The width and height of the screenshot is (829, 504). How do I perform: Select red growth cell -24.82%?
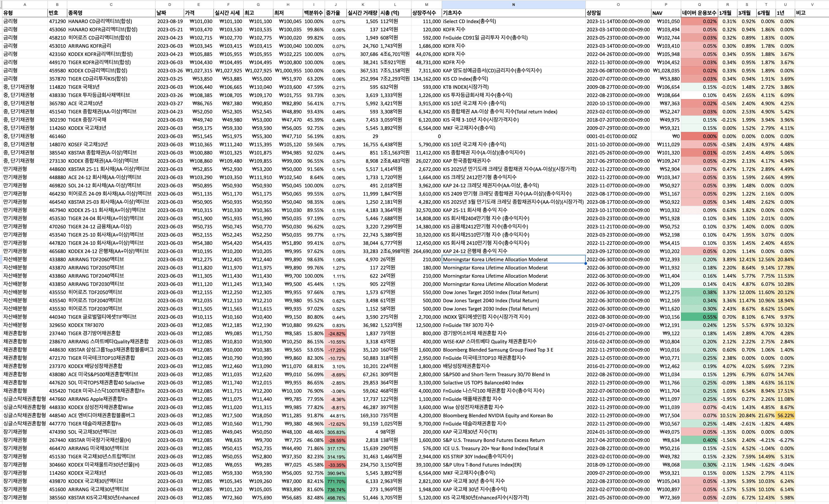(335, 333)
